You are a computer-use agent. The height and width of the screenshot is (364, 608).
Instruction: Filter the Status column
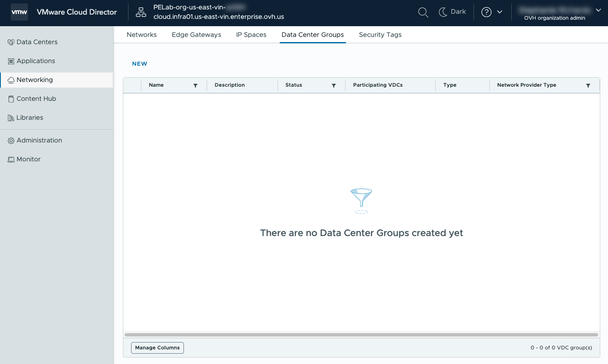334,85
